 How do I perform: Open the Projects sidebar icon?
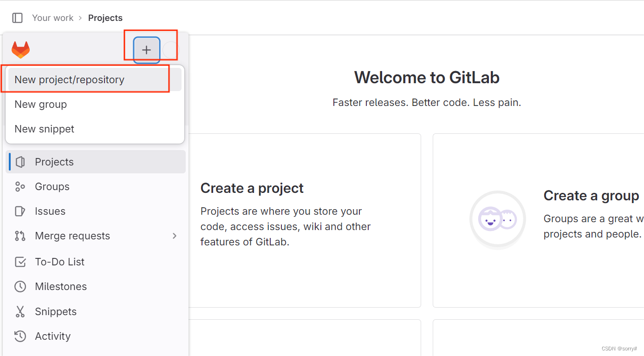[20, 162]
